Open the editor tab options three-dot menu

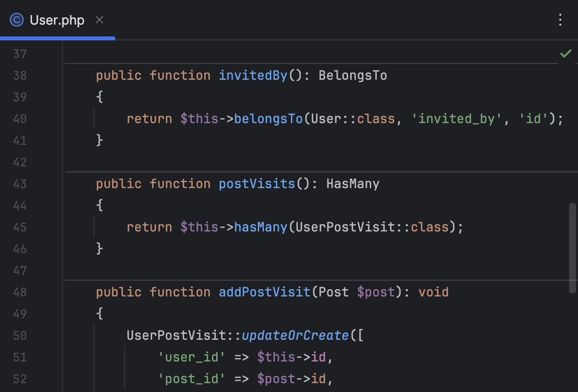(560, 20)
